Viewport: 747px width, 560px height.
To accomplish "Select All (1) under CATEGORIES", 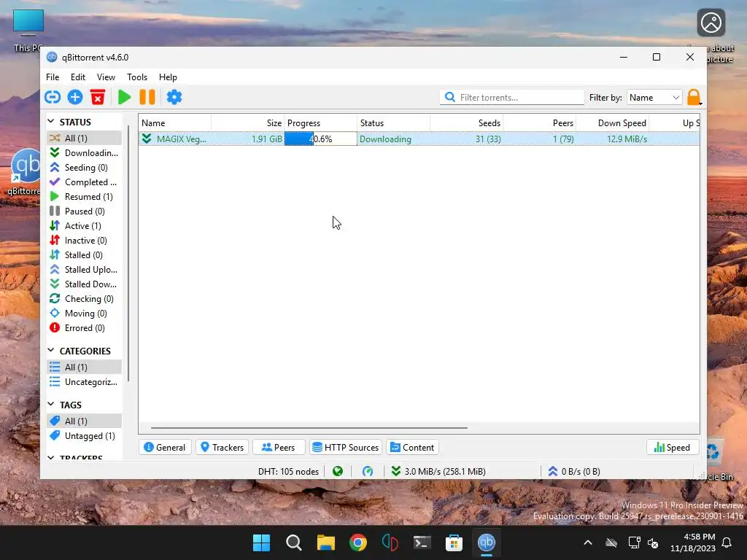I will [85, 367].
